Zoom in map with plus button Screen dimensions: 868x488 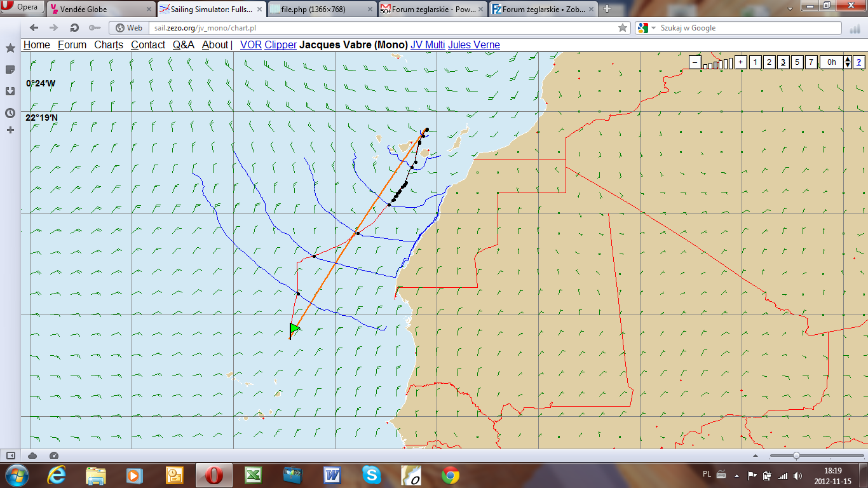pos(740,62)
